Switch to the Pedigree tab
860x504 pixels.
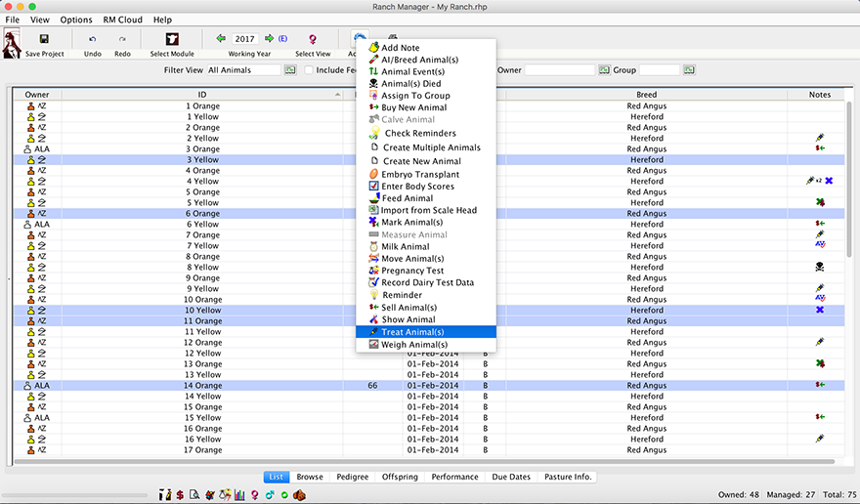pyautogui.click(x=352, y=477)
